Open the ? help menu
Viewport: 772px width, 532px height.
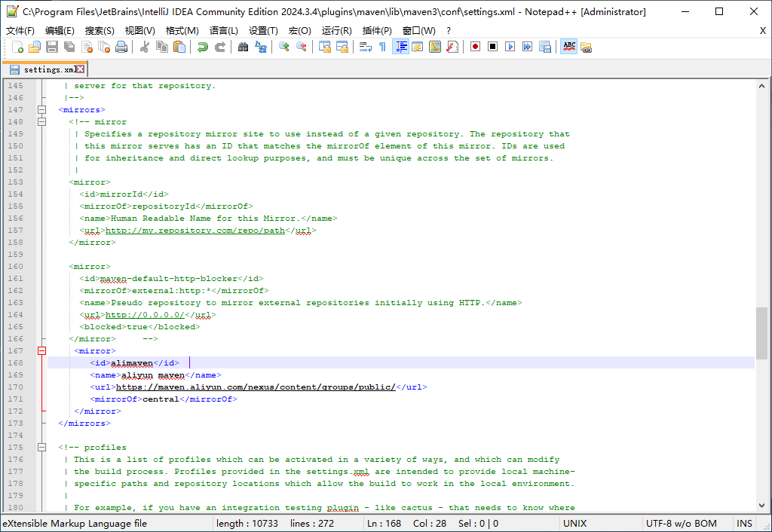click(449, 30)
